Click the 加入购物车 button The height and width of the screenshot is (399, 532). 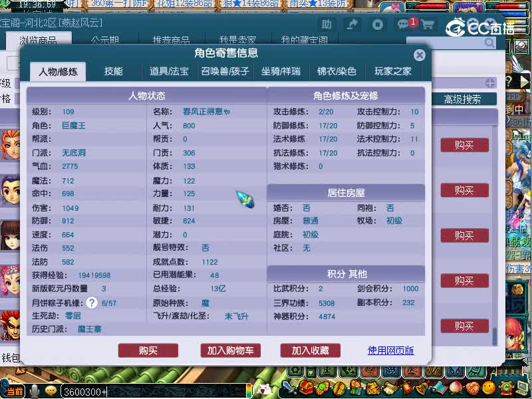[230, 350]
